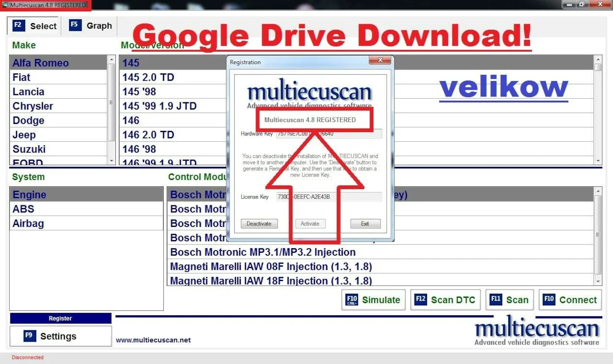Image resolution: width=613 pixels, height=364 pixels.
Task: Open the www.multiecuscan.net link
Action: point(153,340)
